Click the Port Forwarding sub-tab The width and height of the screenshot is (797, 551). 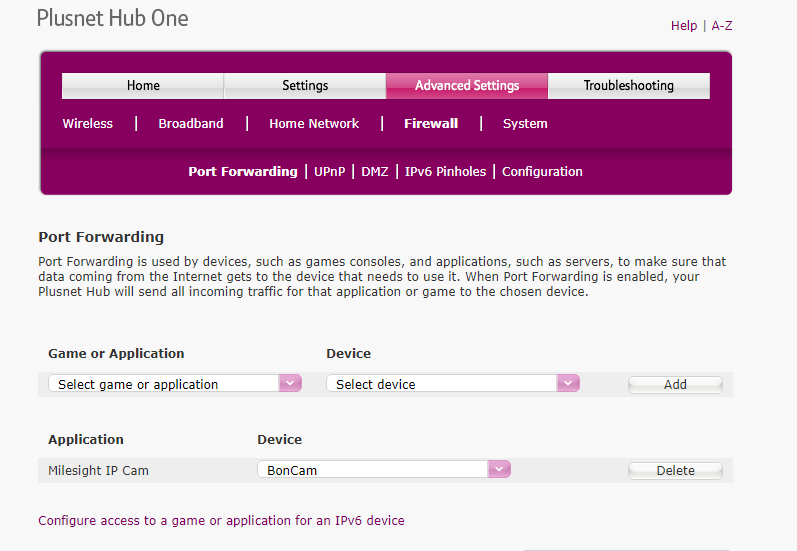242,172
